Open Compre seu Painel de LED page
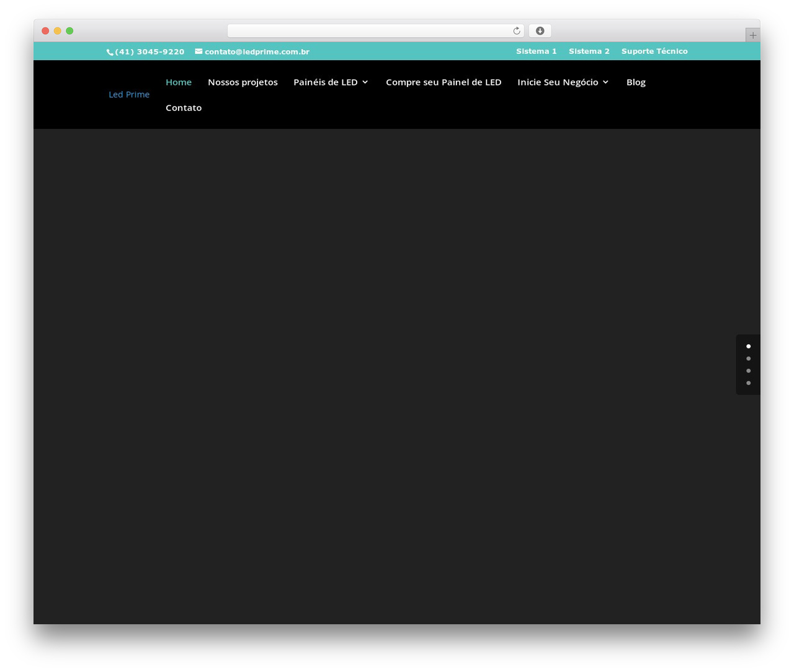Image resolution: width=794 pixels, height=672 pixels. [x=444, y=82]
